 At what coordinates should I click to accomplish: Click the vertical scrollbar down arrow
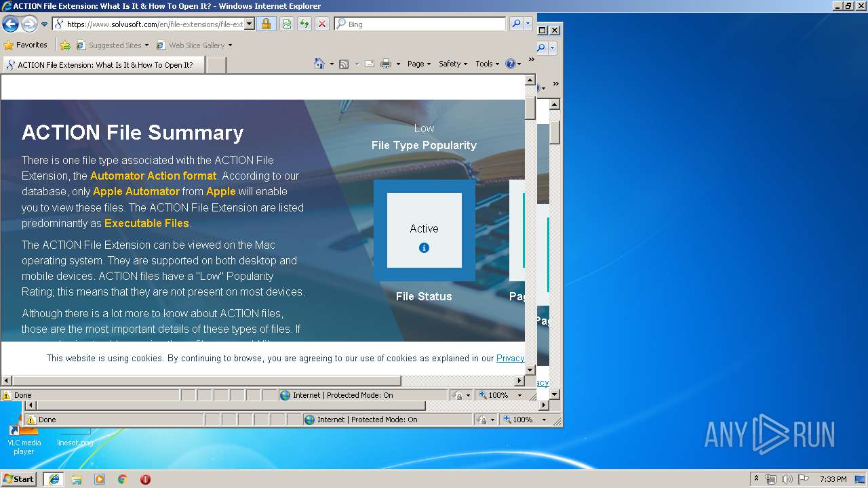tap(530, 369)
